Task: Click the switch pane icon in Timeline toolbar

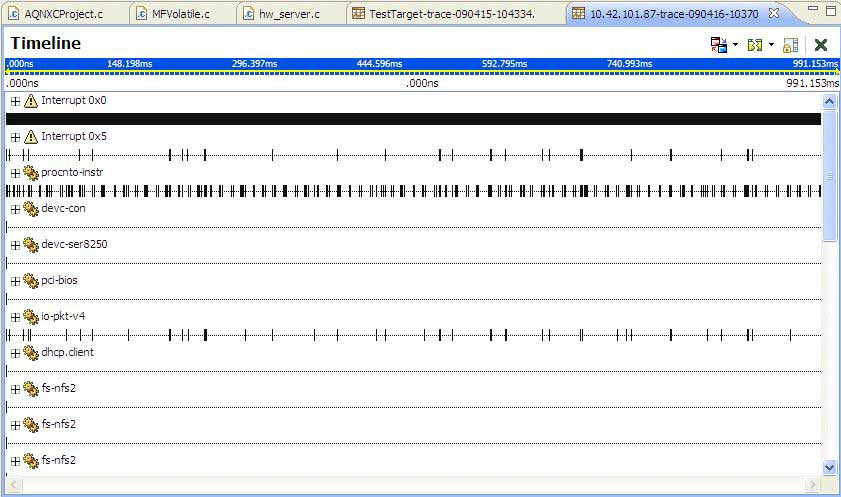Action: click(718, 45)
